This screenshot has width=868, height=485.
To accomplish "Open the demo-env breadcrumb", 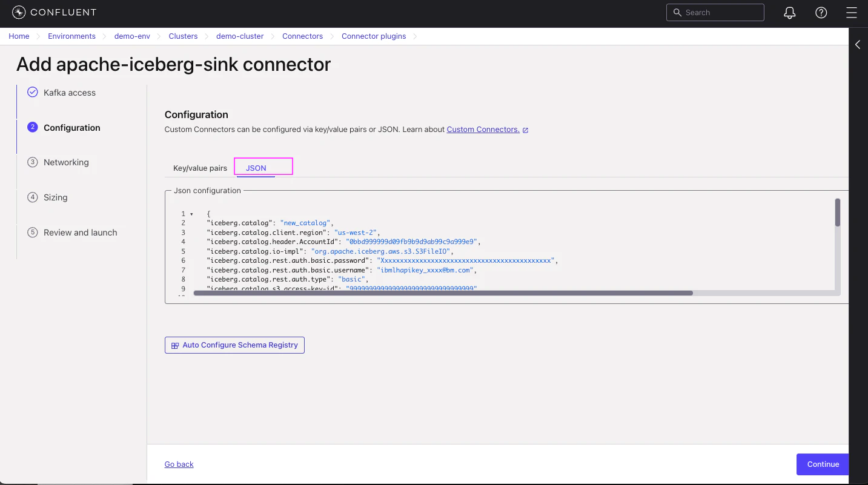I will (132, 36).
